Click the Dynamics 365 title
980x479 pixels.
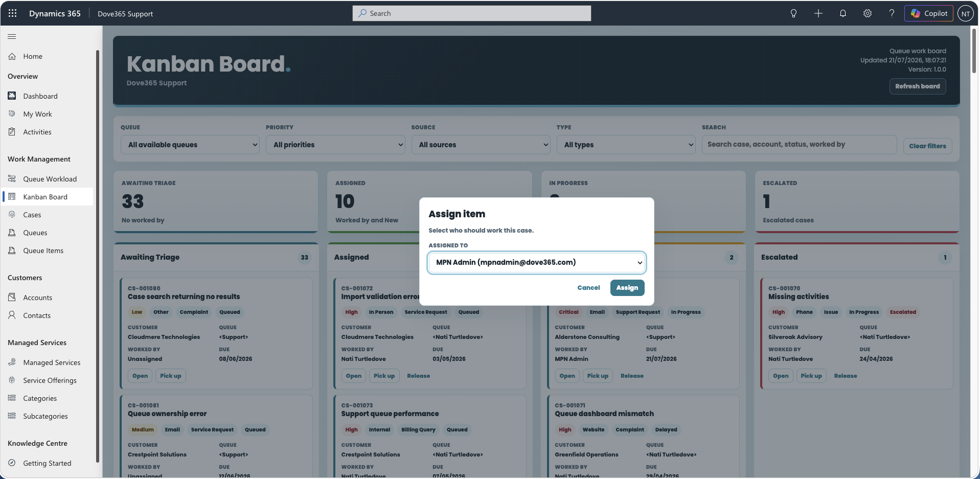click(55, 14)
